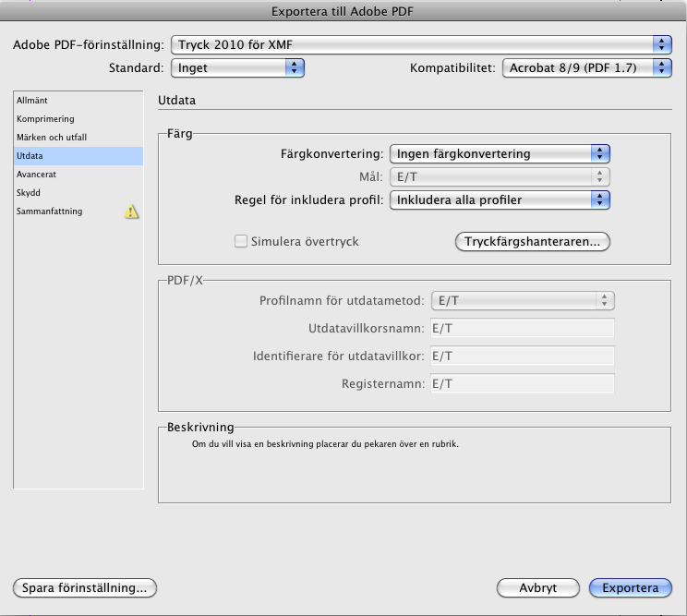Image resolution: width=687 pixels, height=616 pixels.
Task: Select Allmänt in the sidebar
Action: tap(78, 101)
